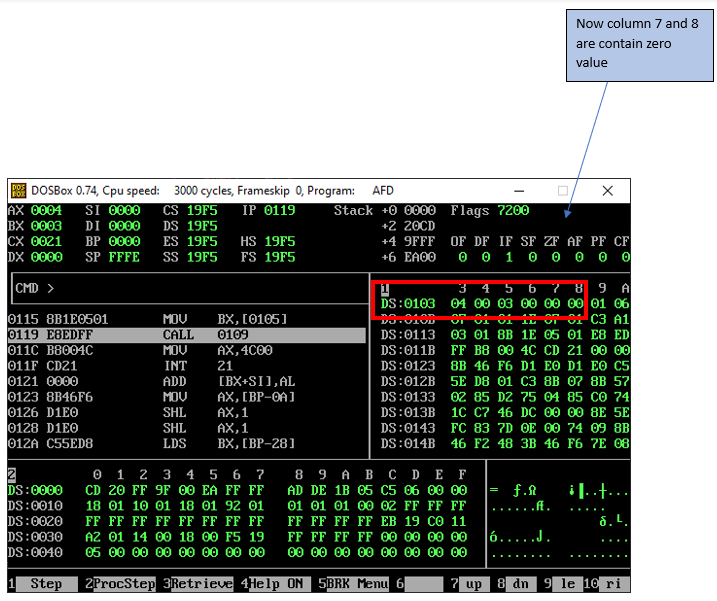Click the memory window 2 number indicator
The height and width of the screenshot is (601, 717).
click(x=12, y=475)
